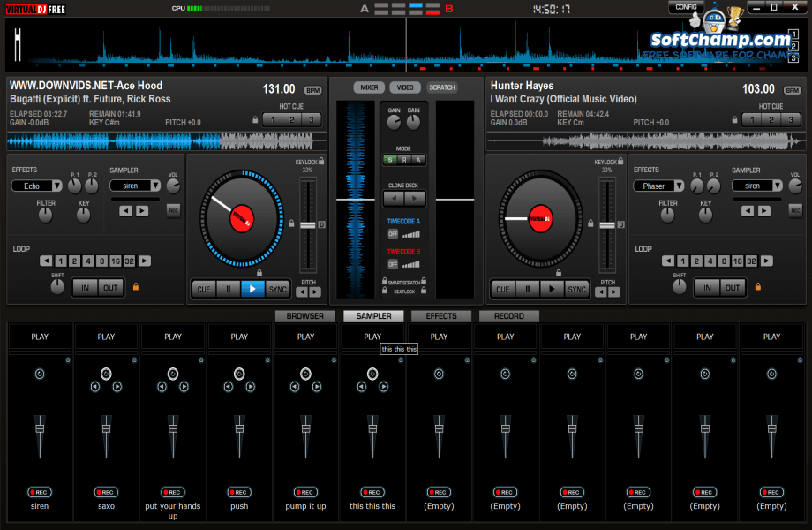Set loop OUT point on left deck
This screenshot has height=530, width=812.
[x=110, y=288]
